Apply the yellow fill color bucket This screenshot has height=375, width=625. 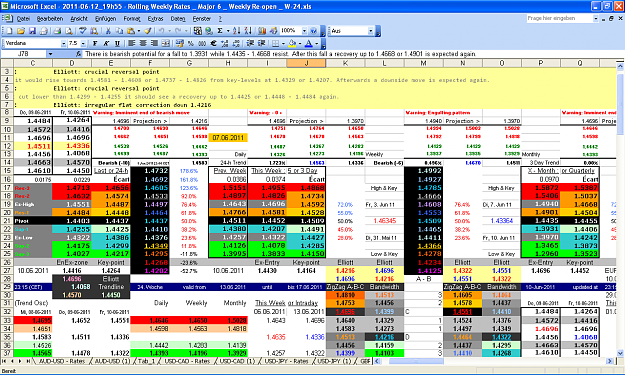click(292, 43)
